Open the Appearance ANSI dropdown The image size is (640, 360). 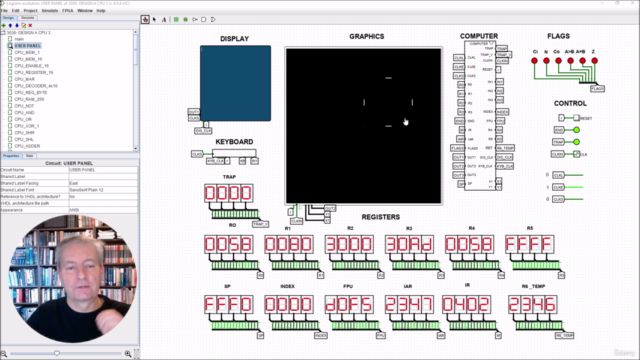point(103,210)
